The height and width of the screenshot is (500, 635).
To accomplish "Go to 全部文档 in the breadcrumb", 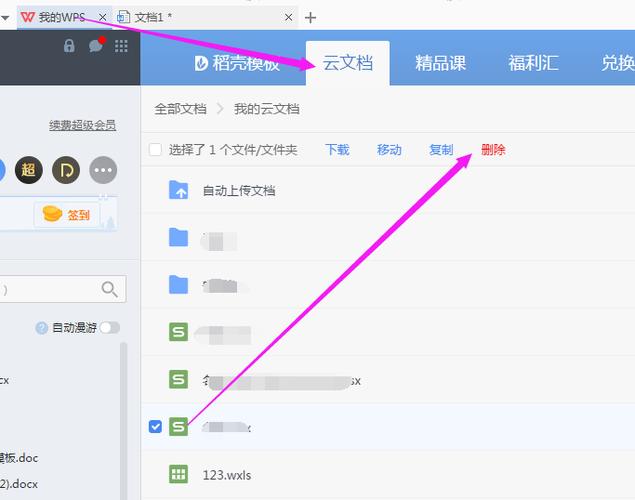I will 180,109.
